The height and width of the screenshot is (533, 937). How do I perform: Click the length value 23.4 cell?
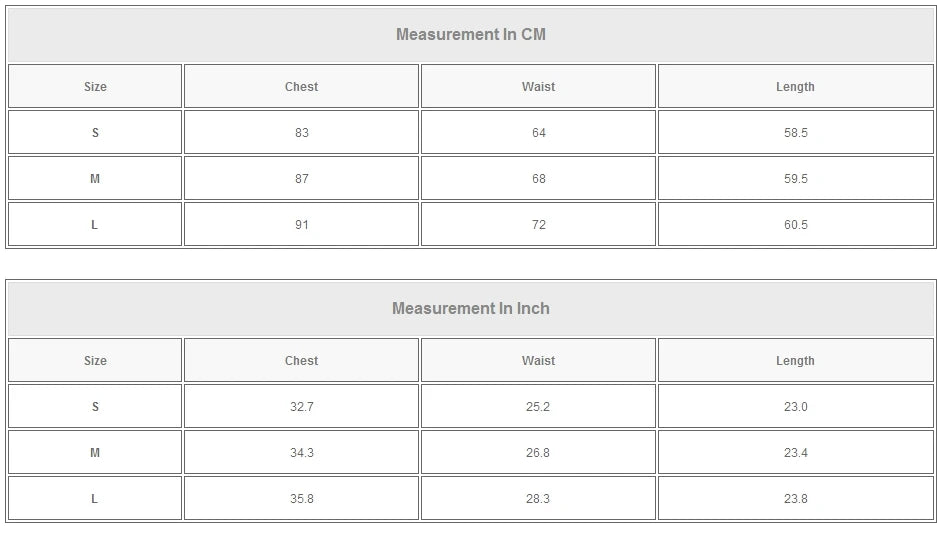[795, 453]
